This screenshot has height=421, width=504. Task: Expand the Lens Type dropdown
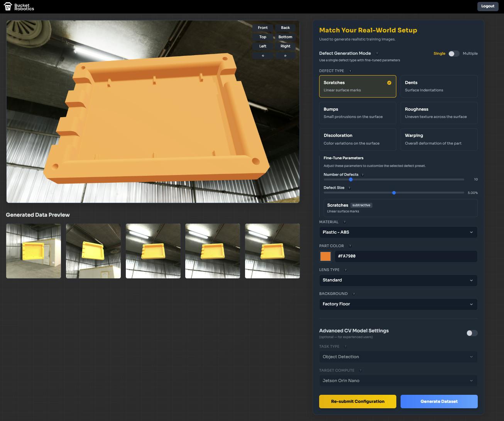click(x=398, y=280)
